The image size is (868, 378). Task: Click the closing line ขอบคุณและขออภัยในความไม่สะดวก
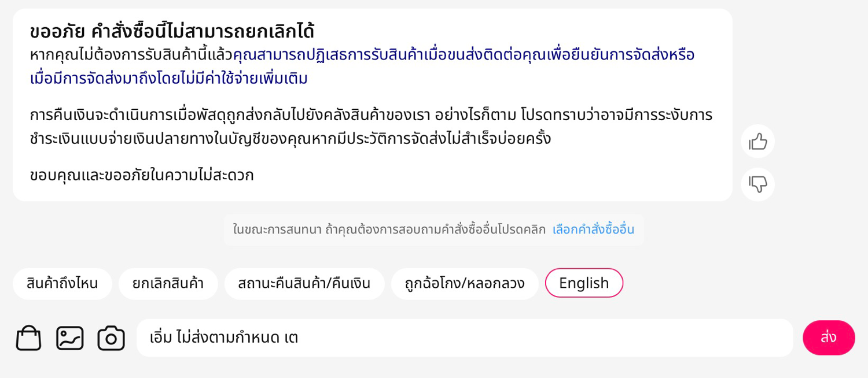(x=142, y=175)
